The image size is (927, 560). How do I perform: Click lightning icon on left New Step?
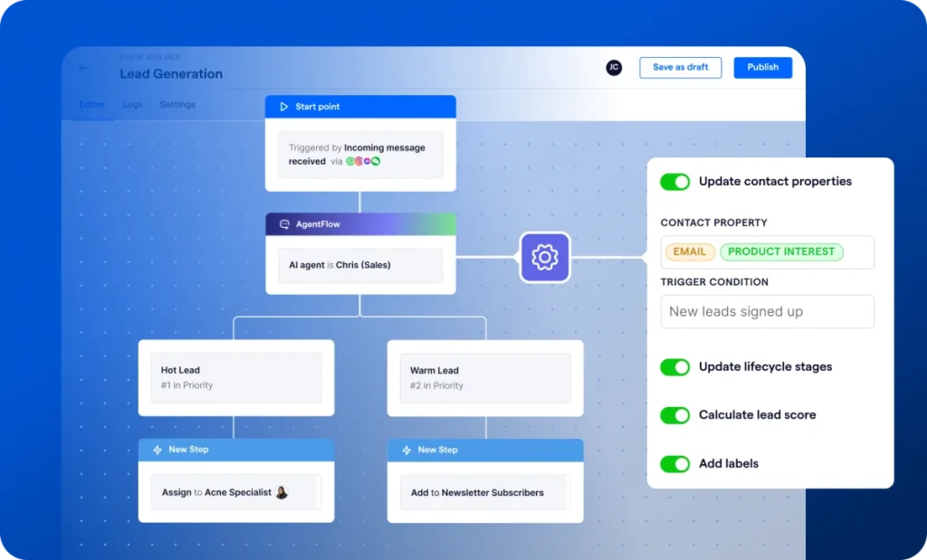157,450
